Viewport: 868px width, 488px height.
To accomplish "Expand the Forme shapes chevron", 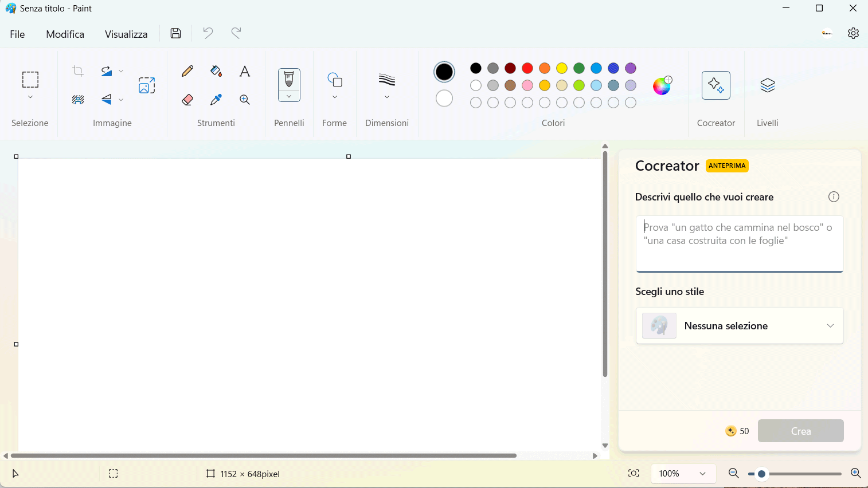I will pos(335,97).
